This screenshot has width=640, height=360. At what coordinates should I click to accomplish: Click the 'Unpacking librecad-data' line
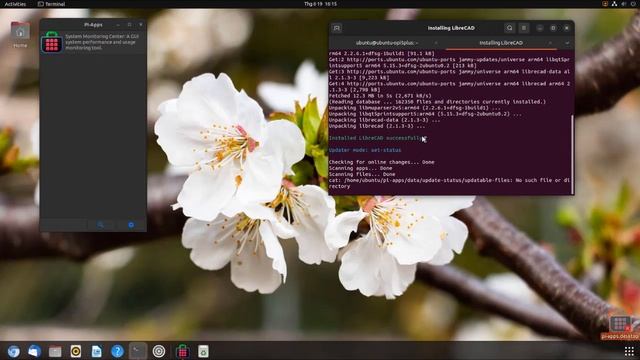click(384, 120)
